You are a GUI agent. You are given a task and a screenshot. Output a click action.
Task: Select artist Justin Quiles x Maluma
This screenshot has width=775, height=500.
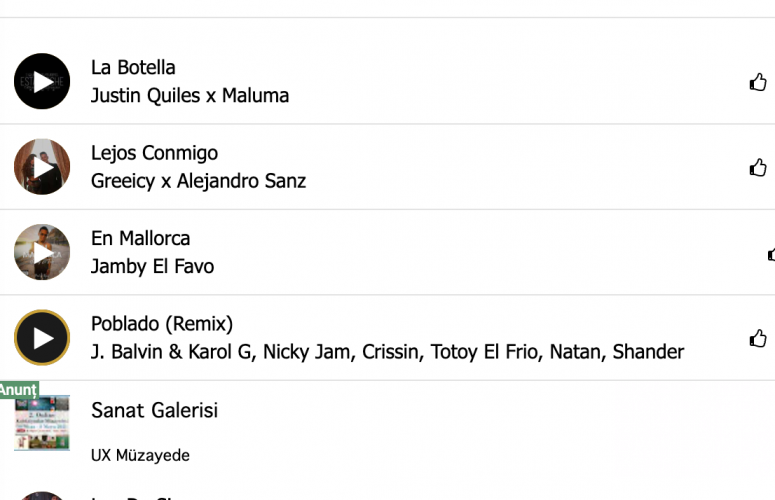click(190, 95)
